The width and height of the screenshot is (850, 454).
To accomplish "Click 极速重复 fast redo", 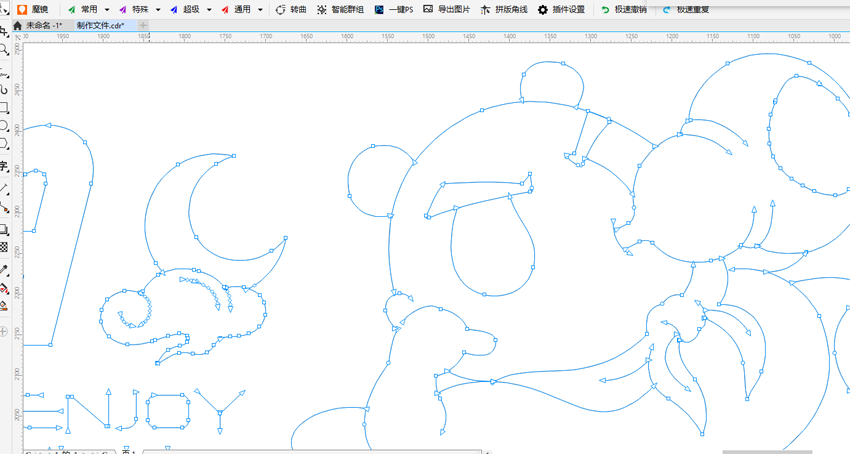I will [686, 10].
